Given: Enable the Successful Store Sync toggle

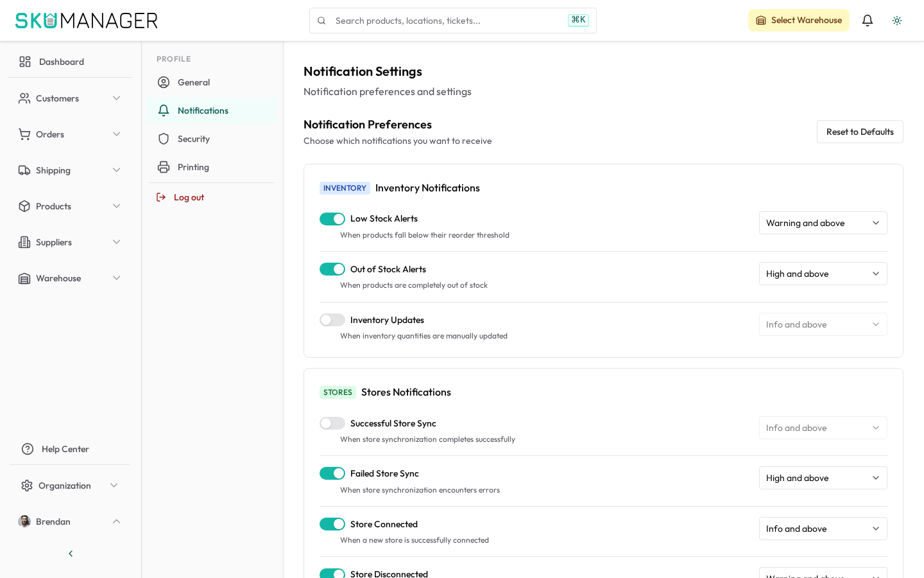Looking at the screenshot, I should [x=332, y=423].
